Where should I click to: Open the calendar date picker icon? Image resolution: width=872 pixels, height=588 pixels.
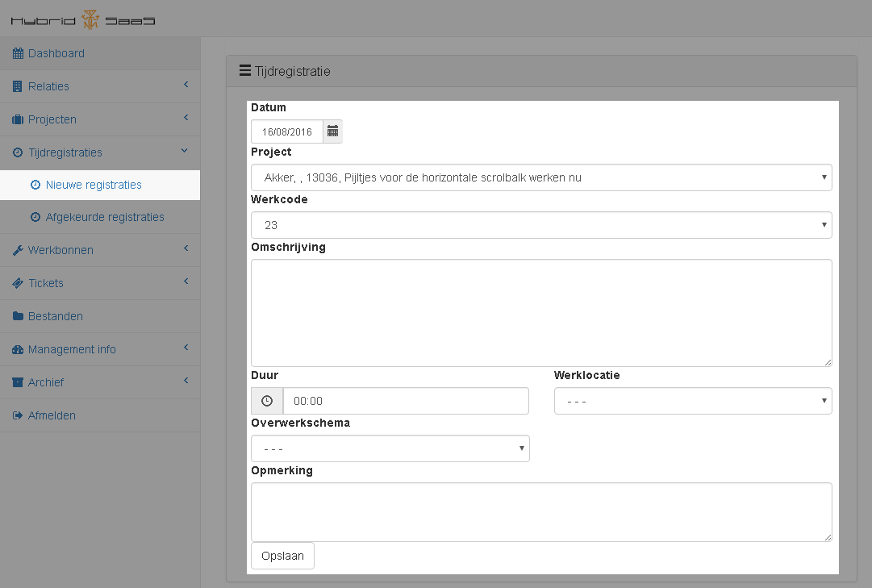click(x=332, y=131)
